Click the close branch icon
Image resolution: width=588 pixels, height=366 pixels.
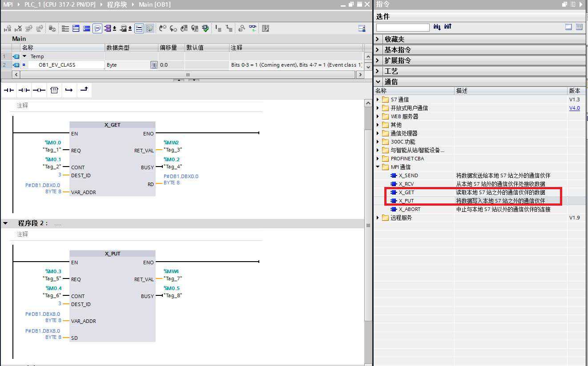pyautogui.click(x=84, y=90)
